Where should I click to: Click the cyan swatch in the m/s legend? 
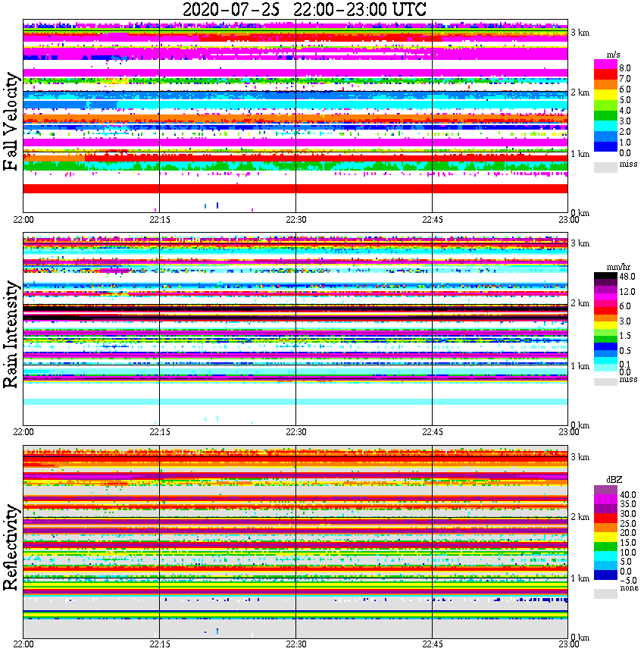tap(605, 127)
